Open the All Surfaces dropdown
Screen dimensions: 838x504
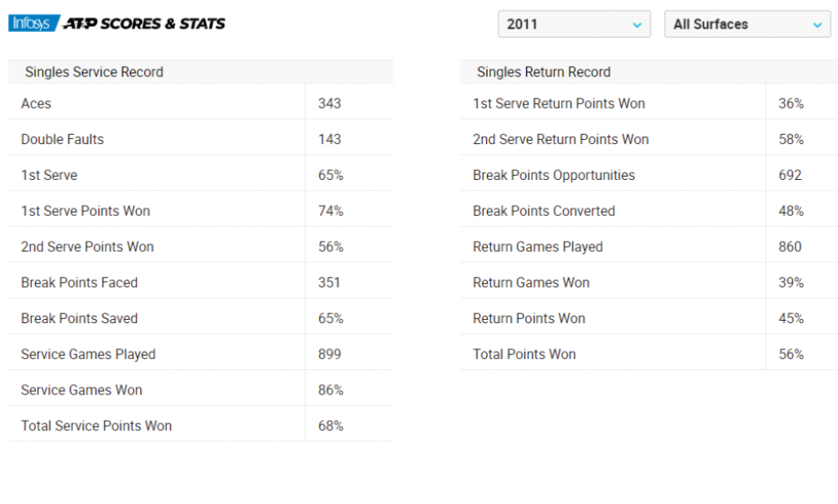click(747, 25)
